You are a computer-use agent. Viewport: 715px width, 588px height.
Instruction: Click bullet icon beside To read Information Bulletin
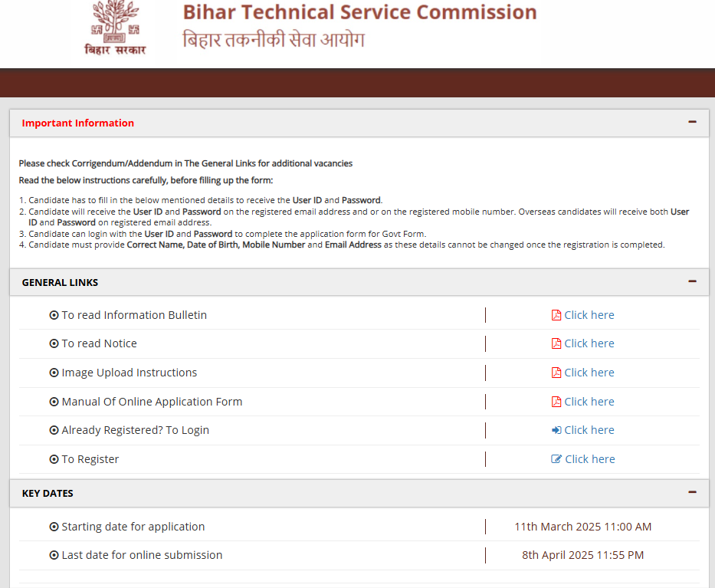(x=54, y=315)
